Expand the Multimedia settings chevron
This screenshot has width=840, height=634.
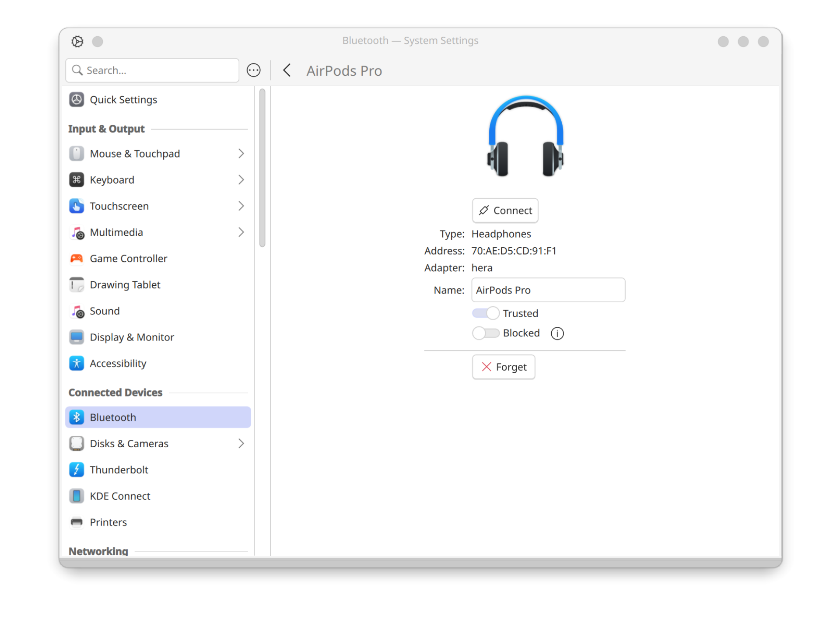(241, 232)
